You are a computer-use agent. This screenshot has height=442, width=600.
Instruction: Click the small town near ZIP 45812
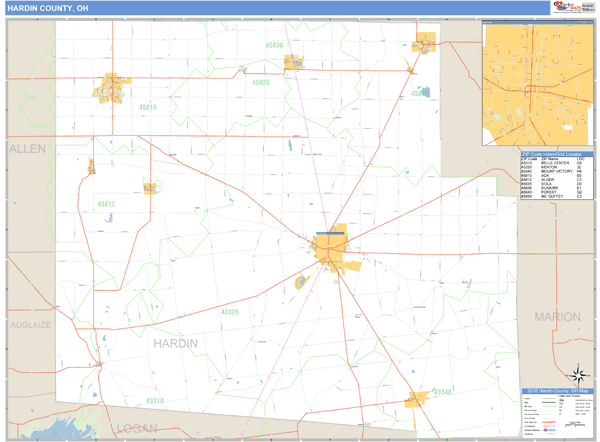[150, 186]
